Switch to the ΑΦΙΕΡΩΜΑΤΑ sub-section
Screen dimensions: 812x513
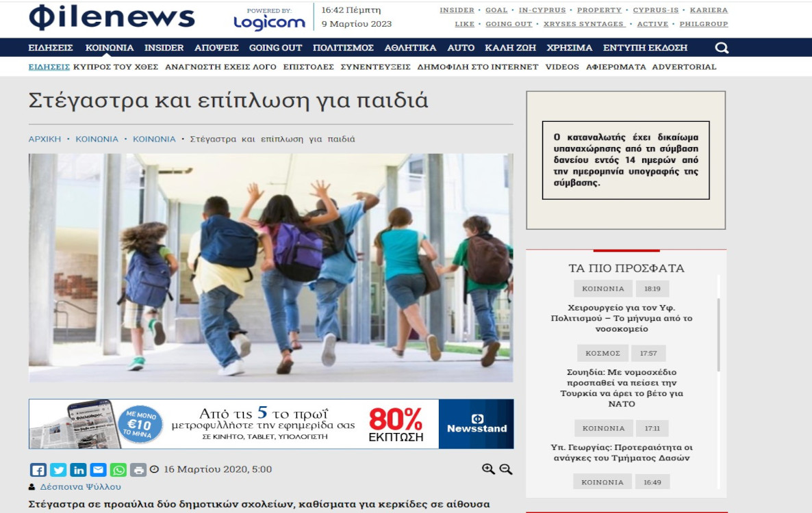click(x=615, y=67)
